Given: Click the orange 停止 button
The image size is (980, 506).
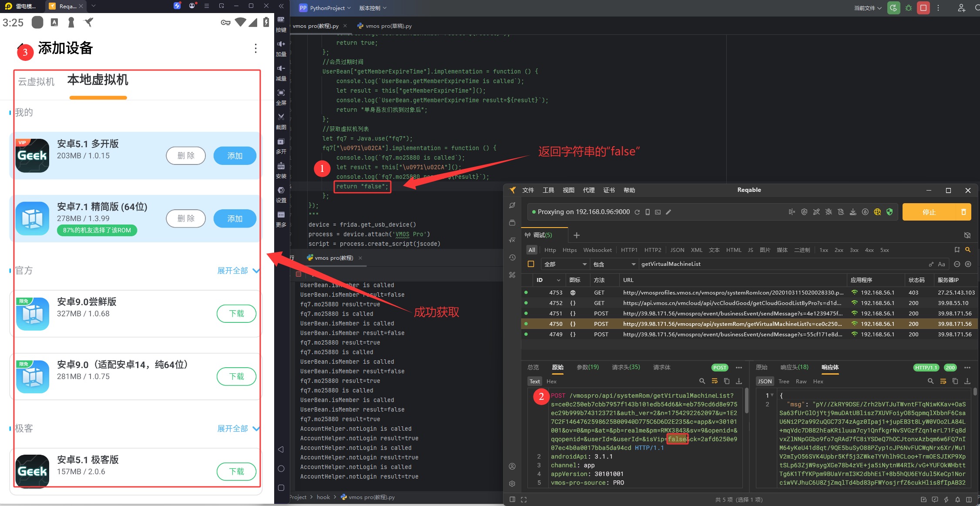Looking at the screenshot, I should point(929,212).
